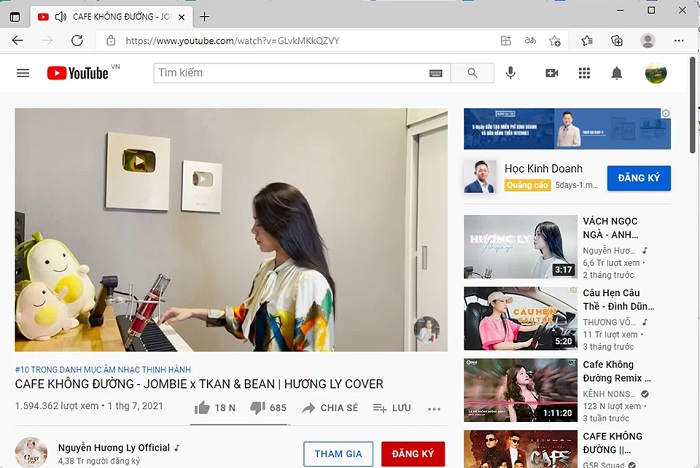Open the notifications bell
The width and height of the screenshot is (700, 468).
tap(617, 73)
